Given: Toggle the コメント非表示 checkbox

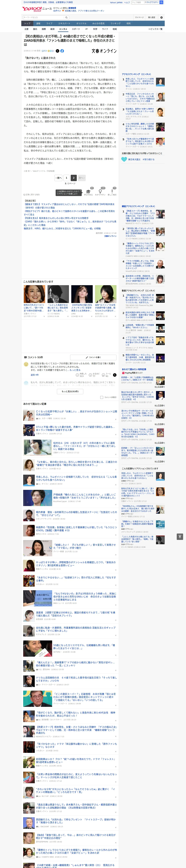Looking at the screenshot, I should coord(102,397).
